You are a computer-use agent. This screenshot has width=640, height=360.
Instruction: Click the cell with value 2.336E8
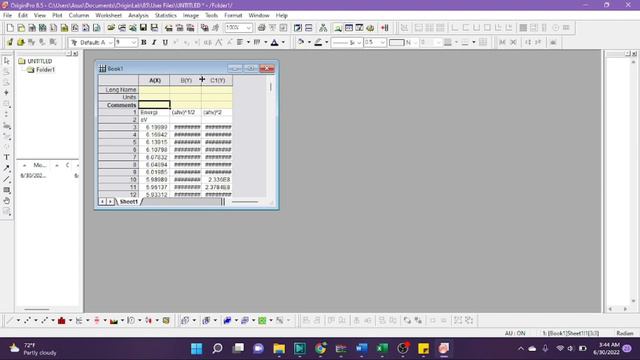tap(217, 180)
